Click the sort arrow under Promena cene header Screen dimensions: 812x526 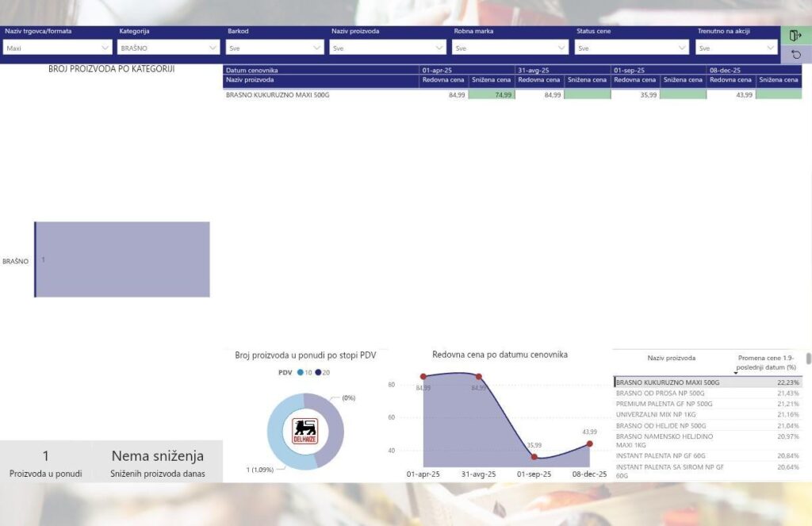tap(736, 373)
